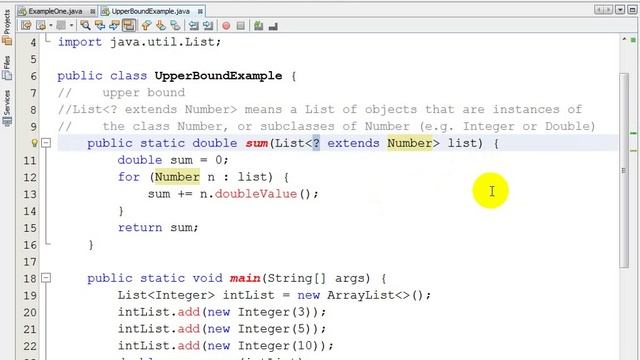Click the selected '?' wildcard in signature
Screen dimensions: 640x360
316,143
